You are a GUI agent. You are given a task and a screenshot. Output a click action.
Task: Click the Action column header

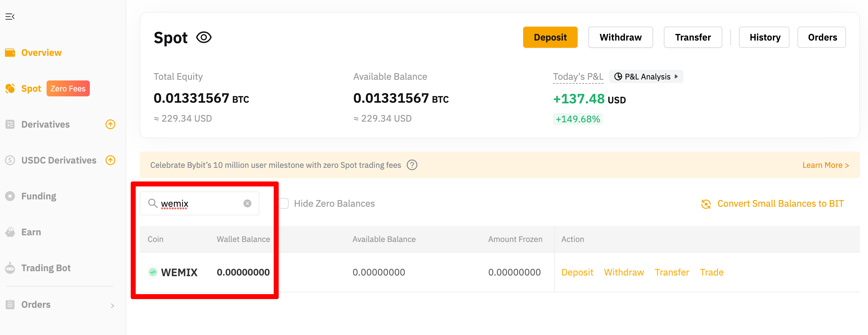point(572,239)
